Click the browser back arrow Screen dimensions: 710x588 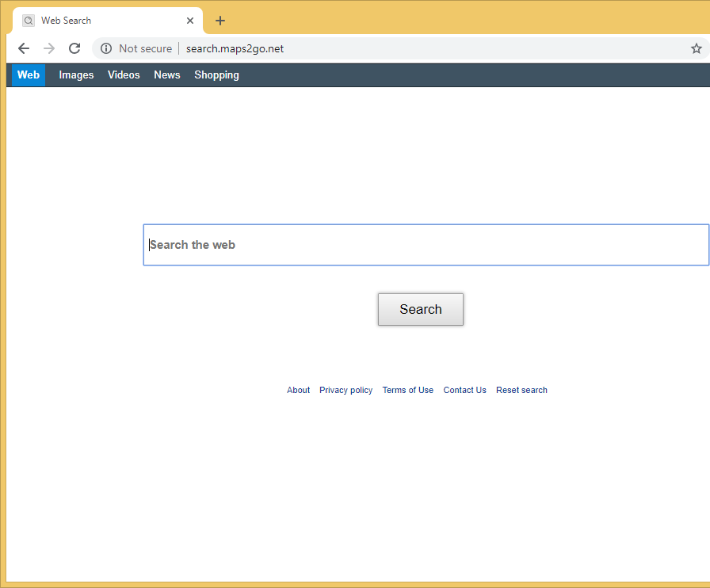[24, 48]
